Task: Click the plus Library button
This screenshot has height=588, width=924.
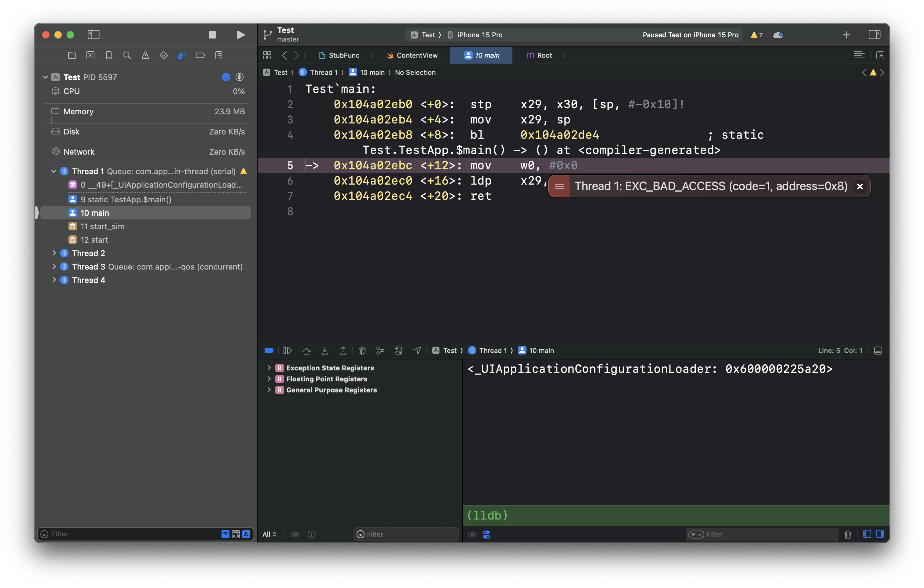Action: [846, 35]
